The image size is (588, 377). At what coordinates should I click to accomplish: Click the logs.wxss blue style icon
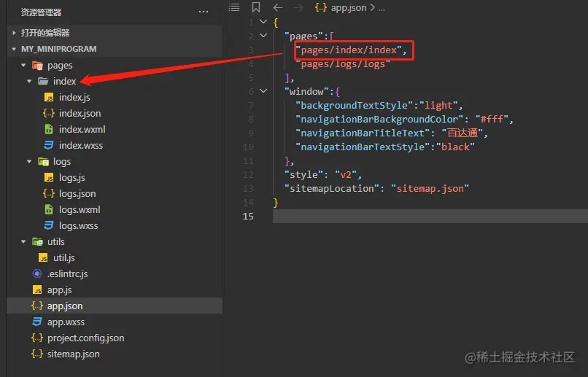[x=49, y=225]
